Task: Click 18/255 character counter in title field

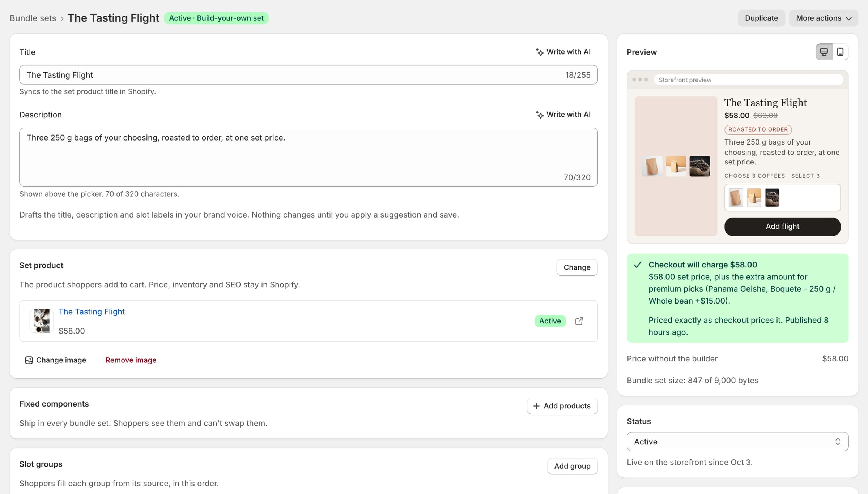Action: pyautogui.click(x=578, y=75)
